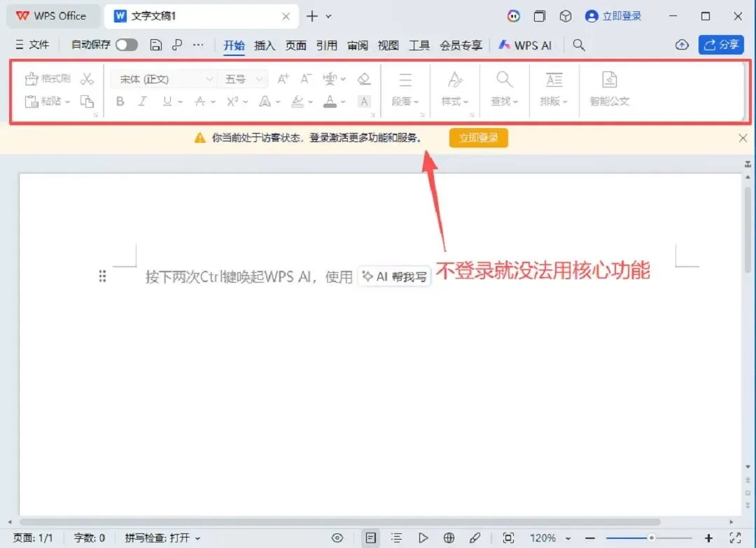Switch to the 审阅 review tab

click(x=357, y=45)
